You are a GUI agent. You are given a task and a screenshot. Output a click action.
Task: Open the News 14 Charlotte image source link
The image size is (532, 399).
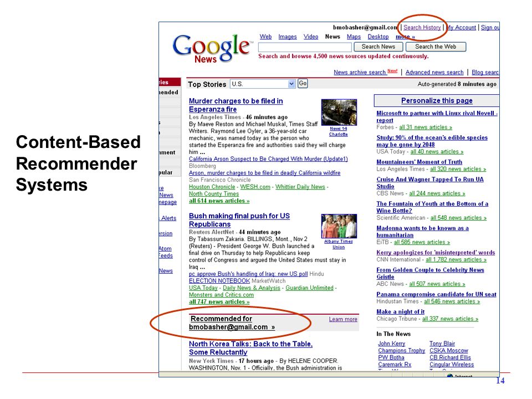pyautogui.click(x=338, y=132)
